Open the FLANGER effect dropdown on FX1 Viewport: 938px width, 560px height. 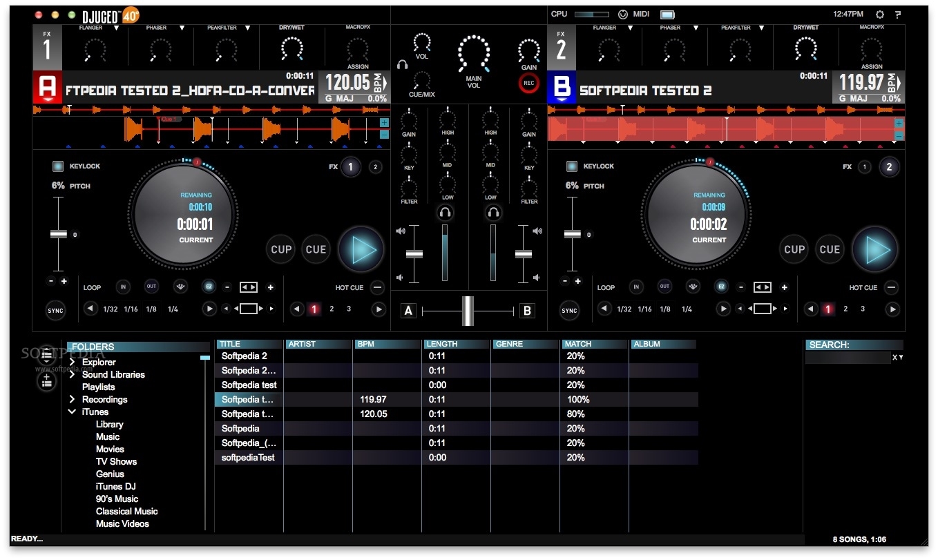coord(117,28)
